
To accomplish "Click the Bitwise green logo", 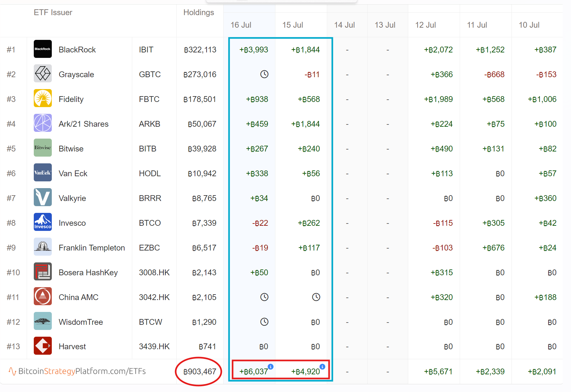I will (43, 148).
